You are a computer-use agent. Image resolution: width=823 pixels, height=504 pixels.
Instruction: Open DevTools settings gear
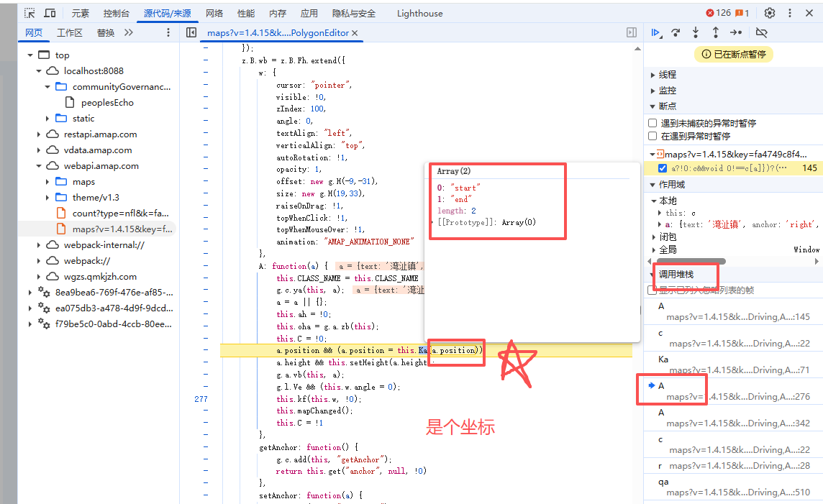click(x=770, y=13)
